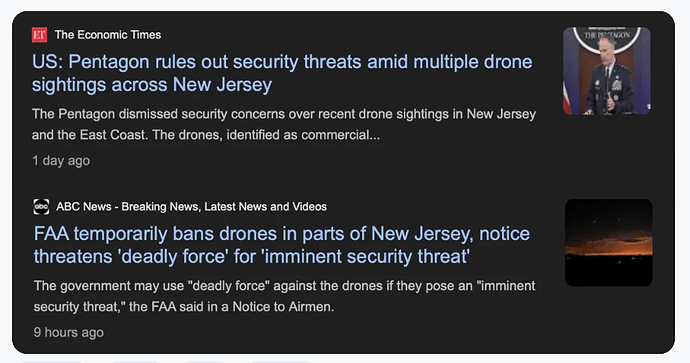Viewport: 690px width, 363px height.
Task: Click 'Notice to Airmen' snippet line
Action: [x=184, y=307]
